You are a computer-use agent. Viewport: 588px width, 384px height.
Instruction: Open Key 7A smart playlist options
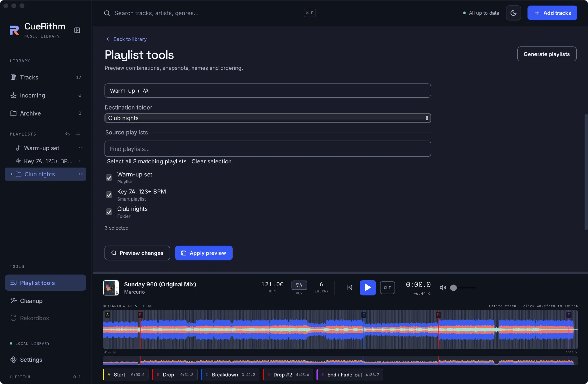point(81,161)
